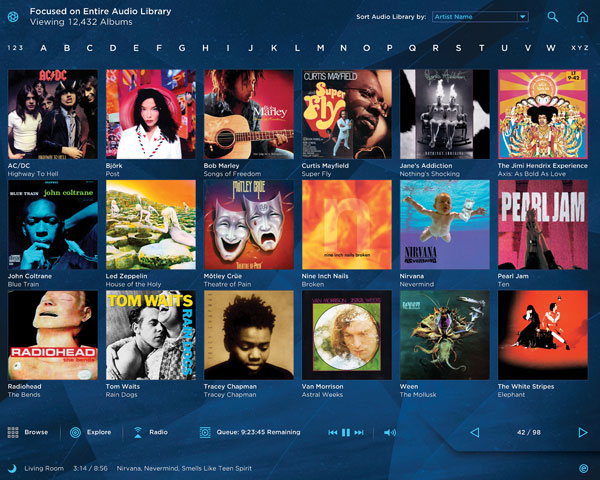Jump to the XYZ index

(580, 48)
